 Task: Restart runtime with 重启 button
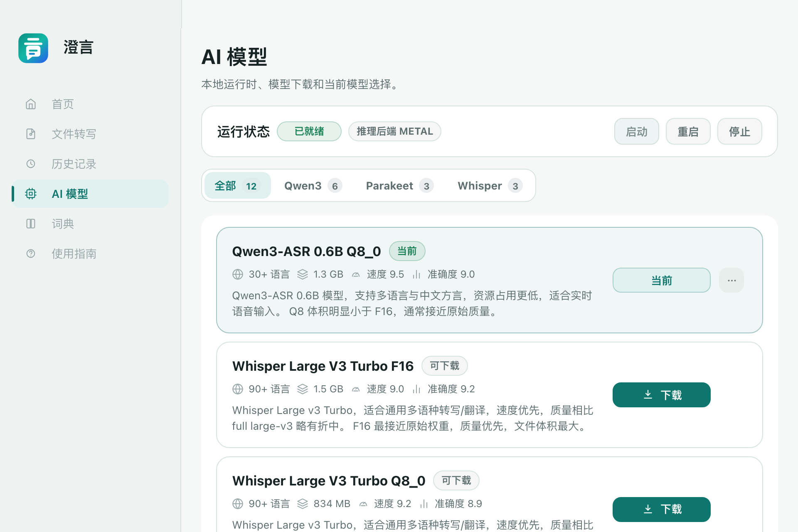tap(688, 131)
